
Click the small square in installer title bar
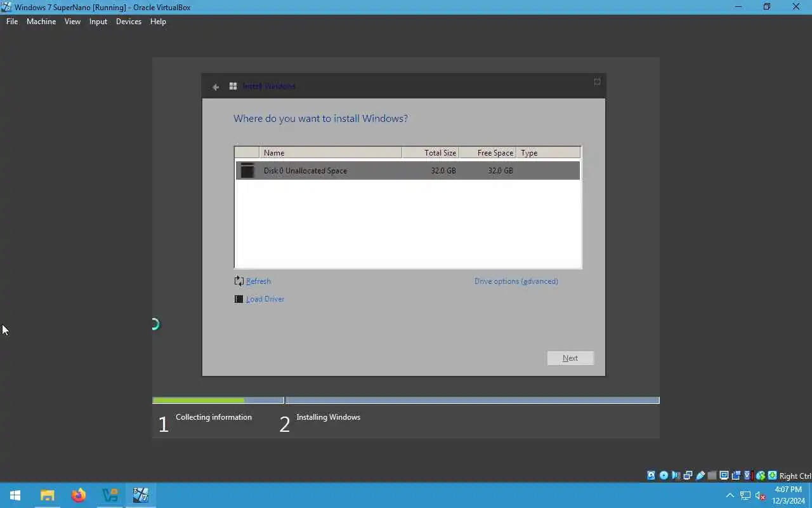coord(597,82)
